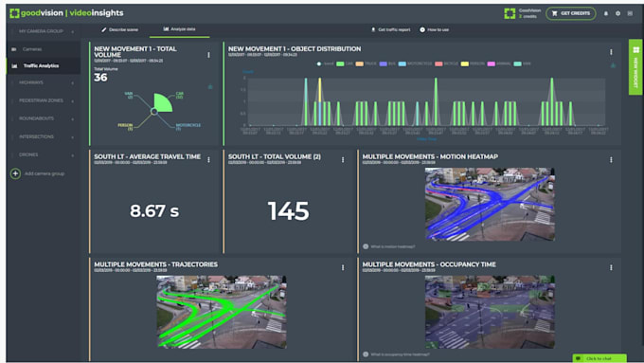Open Trajectories widget three-dot menu
Screen dimensions: 644x363
coord(343,267)
